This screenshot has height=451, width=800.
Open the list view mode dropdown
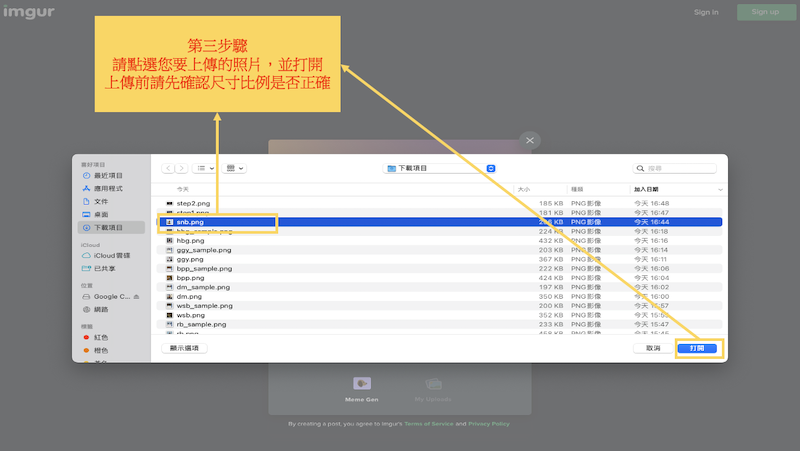tap(205, 169)
